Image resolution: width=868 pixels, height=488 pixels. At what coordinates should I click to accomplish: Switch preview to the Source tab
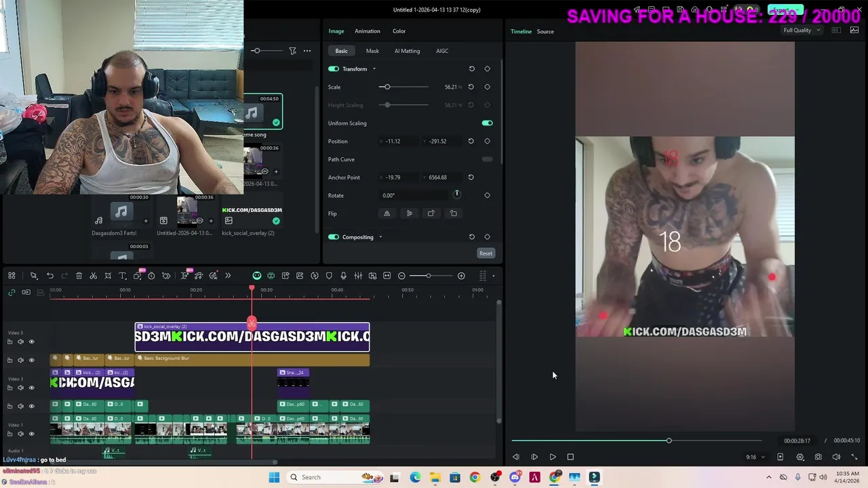point(545,31)
